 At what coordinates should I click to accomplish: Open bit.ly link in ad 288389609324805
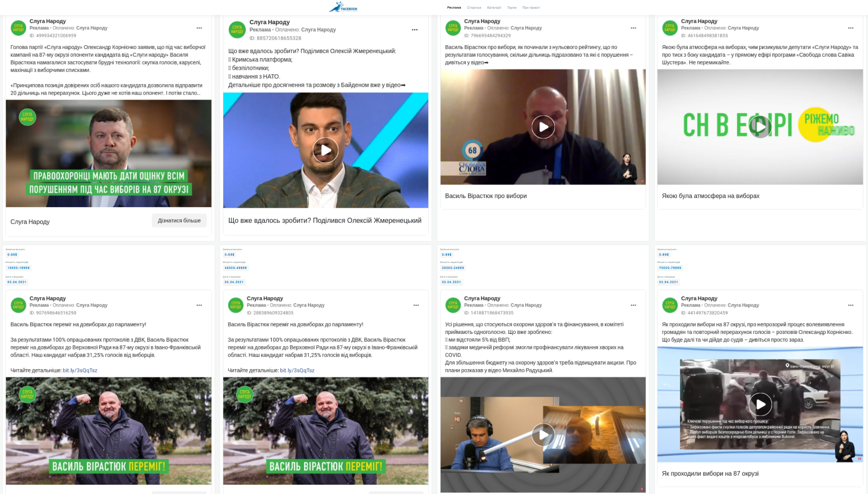[297, 370]
